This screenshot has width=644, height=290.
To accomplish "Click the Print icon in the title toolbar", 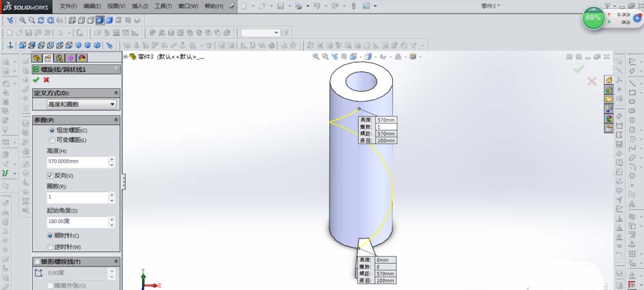I will point(298,6).
